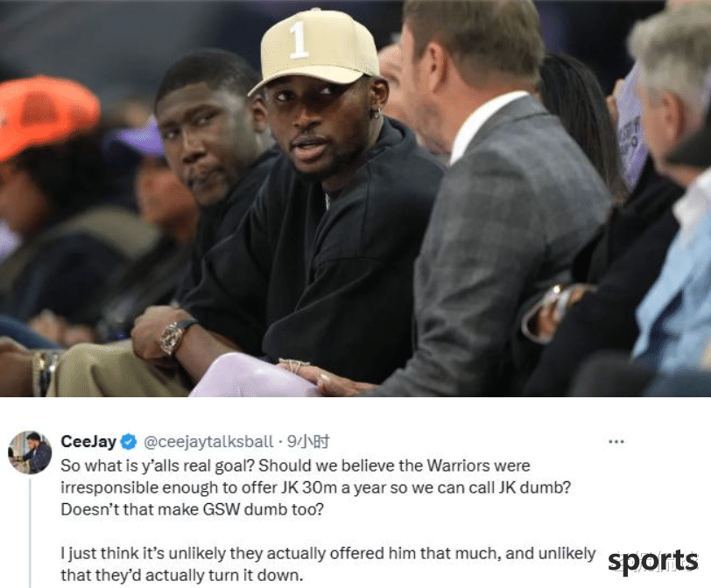Open the CeeJay display name link
Viewport: 711px width, 588px height.
click(88, 442)
